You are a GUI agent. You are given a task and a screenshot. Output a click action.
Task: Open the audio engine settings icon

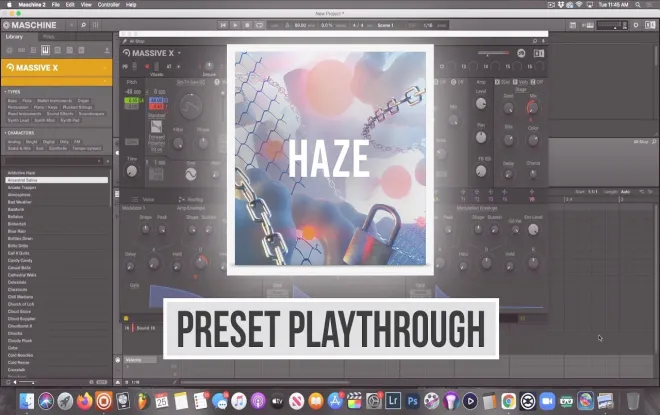pos(636,25)
